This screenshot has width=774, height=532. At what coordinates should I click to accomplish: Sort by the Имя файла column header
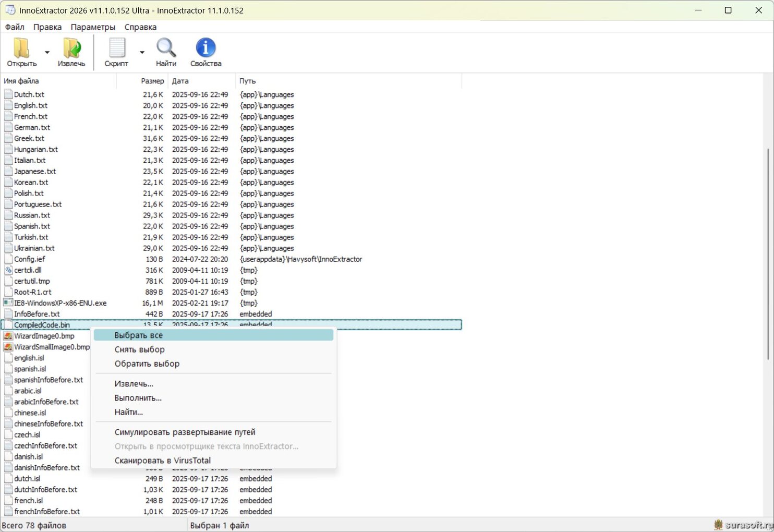pyautogui.click(x=58, y=81)
